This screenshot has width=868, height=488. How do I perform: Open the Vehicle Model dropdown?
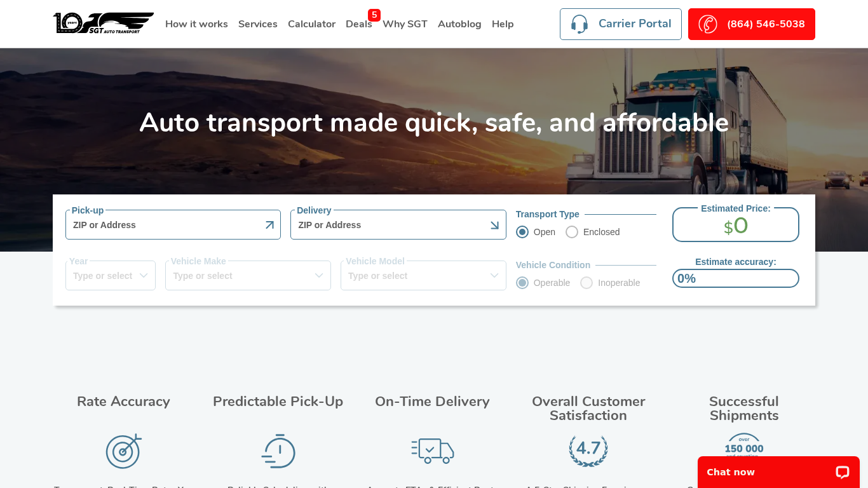coord(423,275)
